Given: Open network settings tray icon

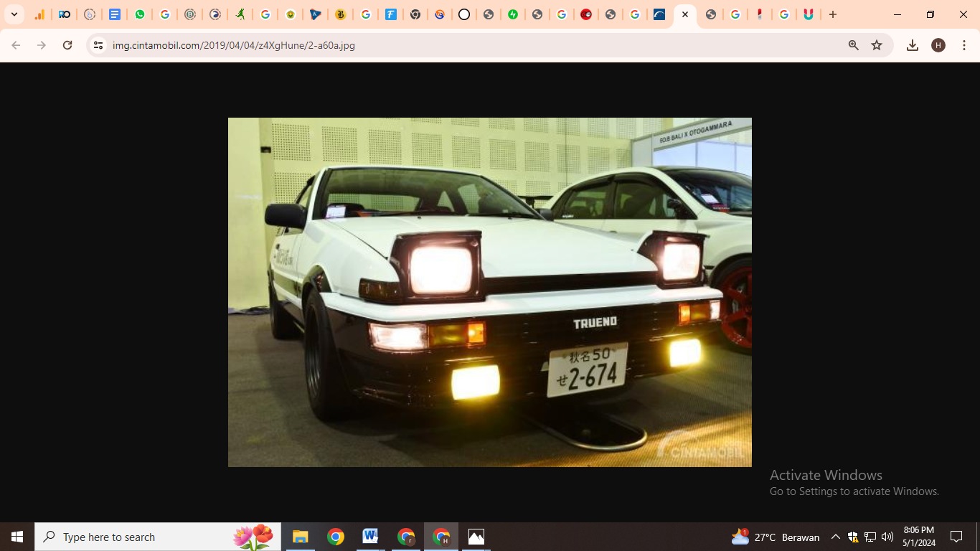Looking at the screenshot, I should 870,537.
